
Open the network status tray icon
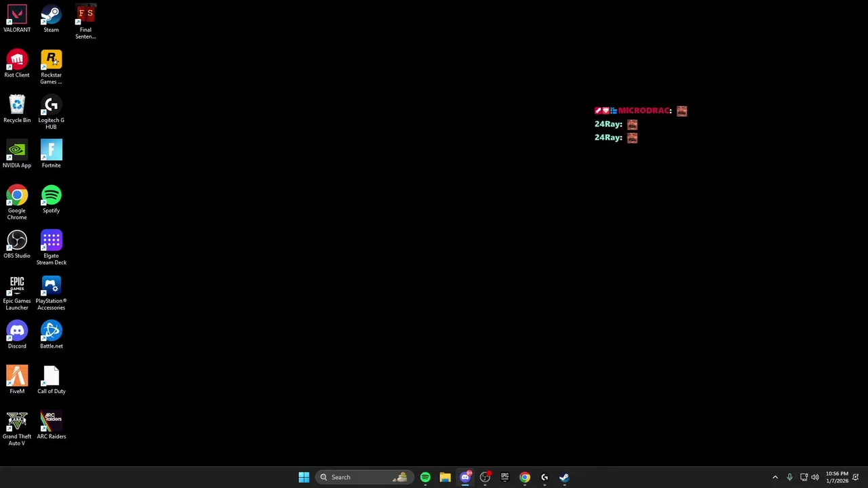804,477
